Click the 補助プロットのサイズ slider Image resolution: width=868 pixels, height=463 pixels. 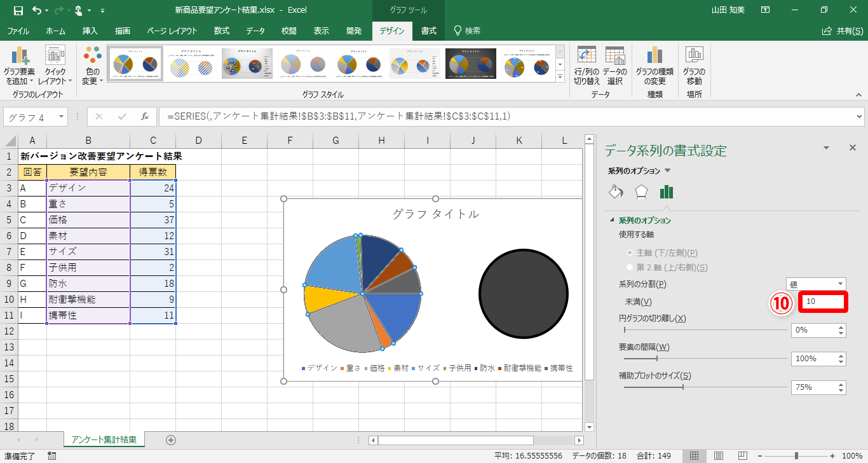coord(704,387)
